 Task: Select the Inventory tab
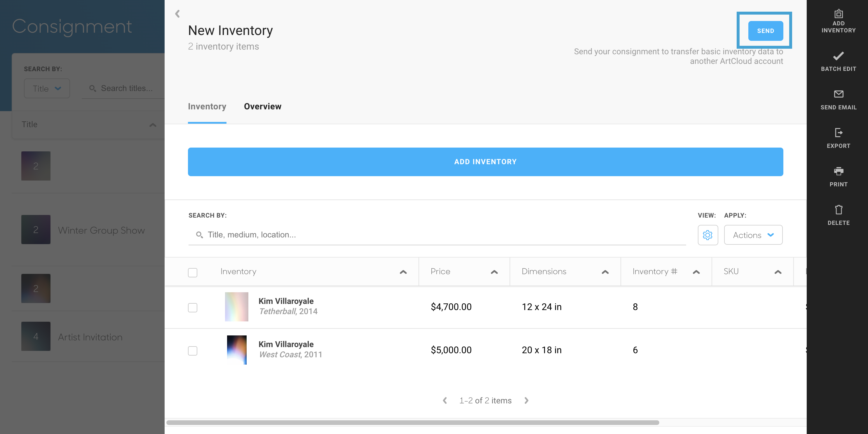[207, 106]
